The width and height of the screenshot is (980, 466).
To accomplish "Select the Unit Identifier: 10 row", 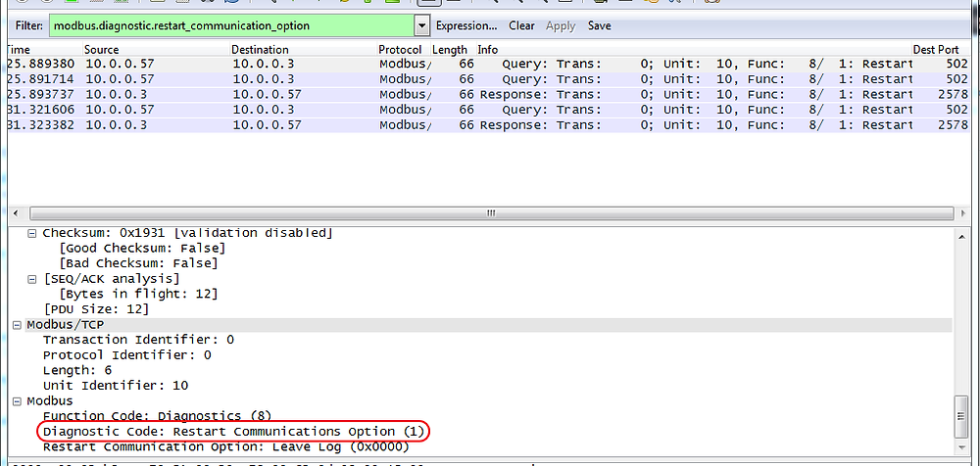I will pyautogui.click(x=116, y=386).
